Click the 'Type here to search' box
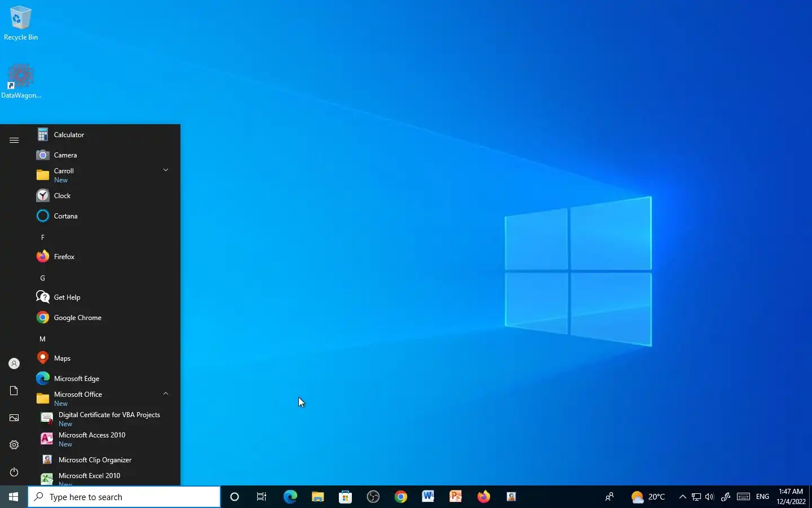The width and height of the screenshot is (812, 508). tap(124, 497)
